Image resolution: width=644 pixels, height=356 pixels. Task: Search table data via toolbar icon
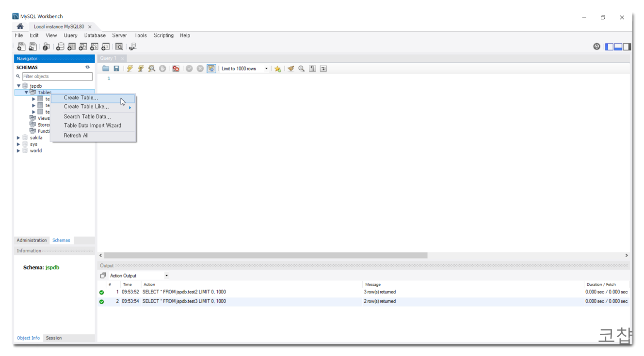click(119, 47)
